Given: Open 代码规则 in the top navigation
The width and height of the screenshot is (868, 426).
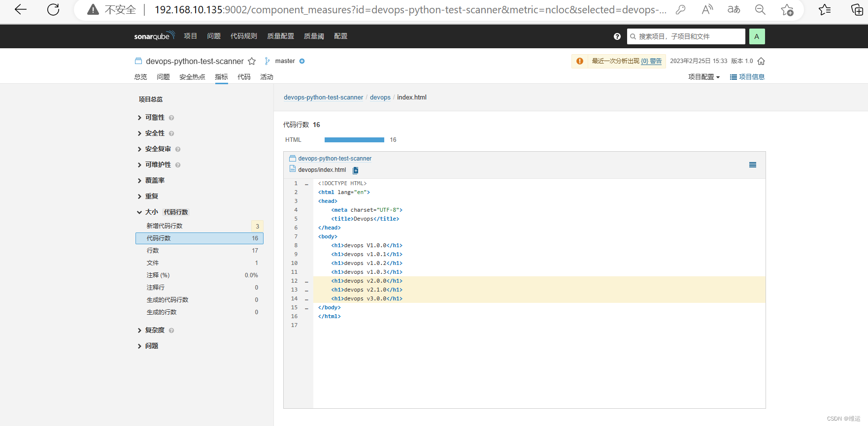Looking at the screenshot, I should pyautogui.click(x=244, y=36).
